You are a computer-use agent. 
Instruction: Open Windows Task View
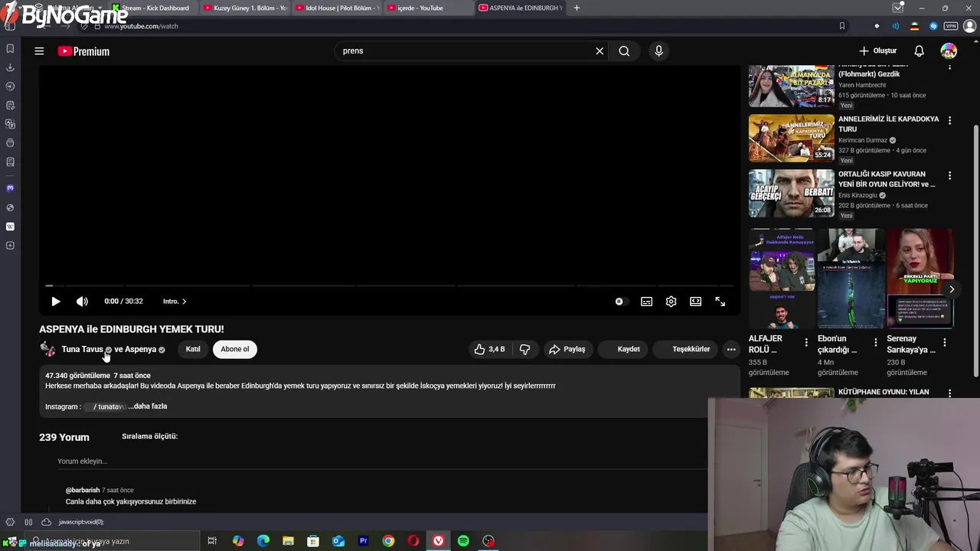click(x=212, y=541)
